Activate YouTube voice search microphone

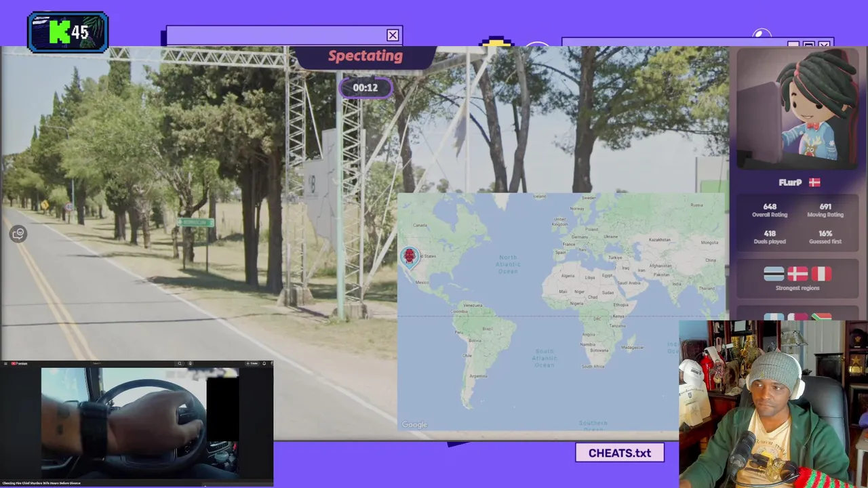point(191,363)
